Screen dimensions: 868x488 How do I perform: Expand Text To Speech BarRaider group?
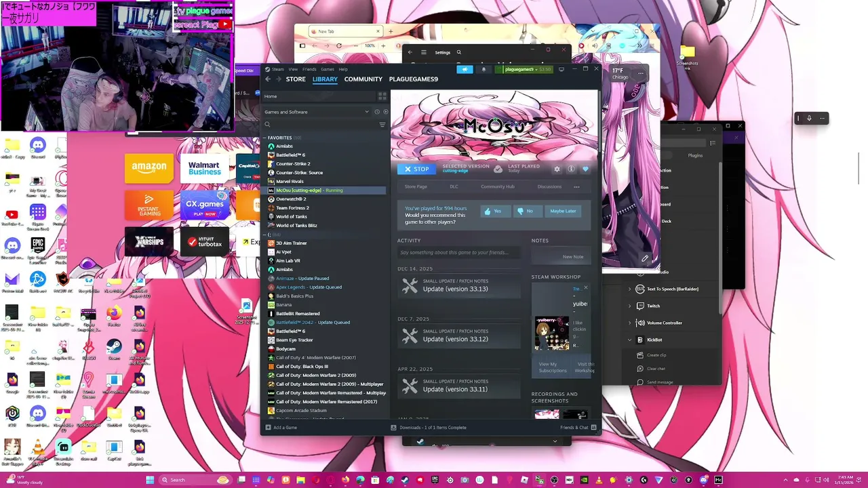click(629, 289)
